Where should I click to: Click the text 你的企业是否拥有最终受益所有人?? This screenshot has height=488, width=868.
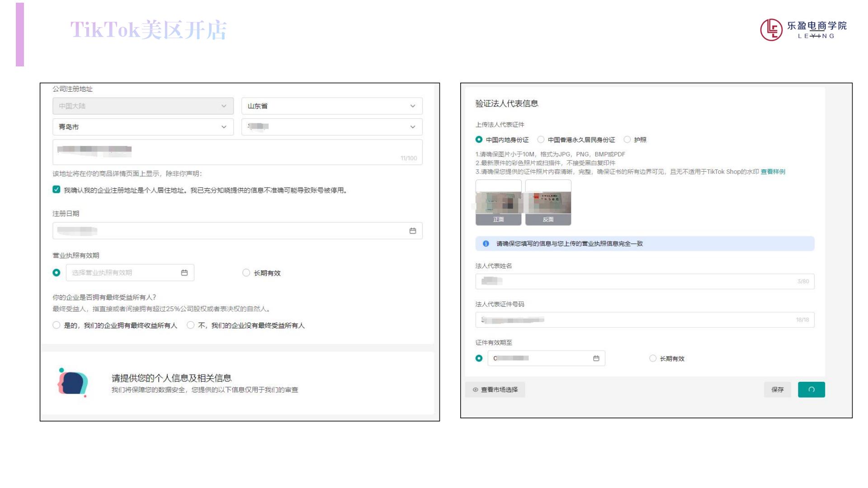click(104, 297)
